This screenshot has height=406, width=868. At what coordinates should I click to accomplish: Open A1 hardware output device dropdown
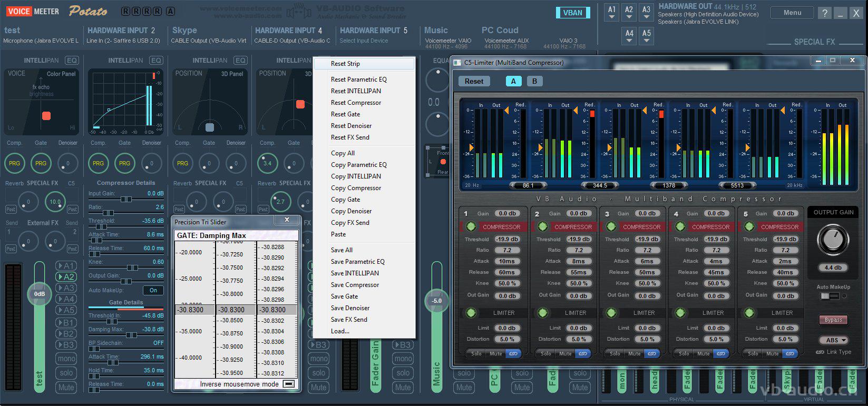(x=611, y=13)
